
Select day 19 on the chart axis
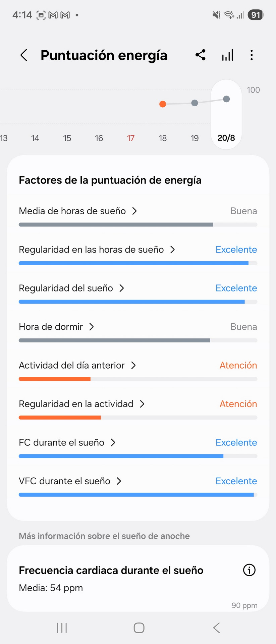(195, 138)
